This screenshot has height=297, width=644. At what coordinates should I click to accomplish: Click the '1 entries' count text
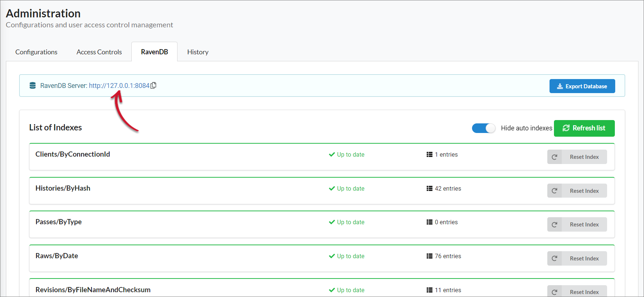point(446,154)
